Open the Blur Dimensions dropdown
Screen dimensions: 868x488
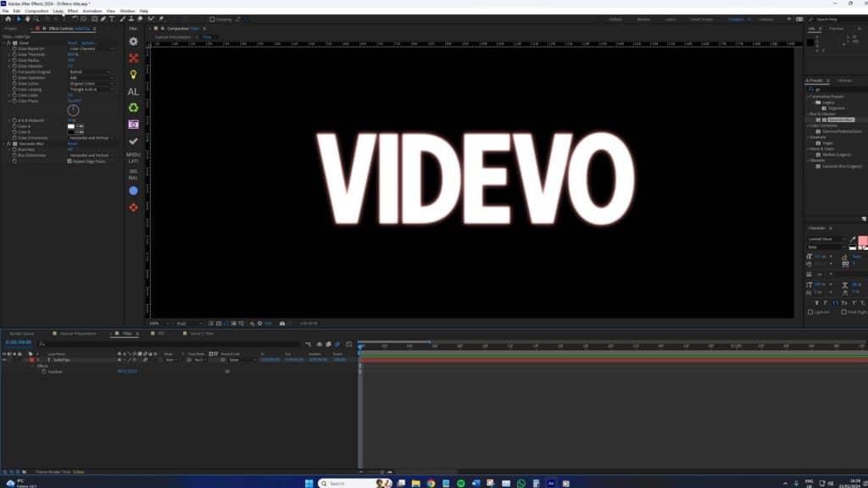pyautogui.click(x=91, y=156)
